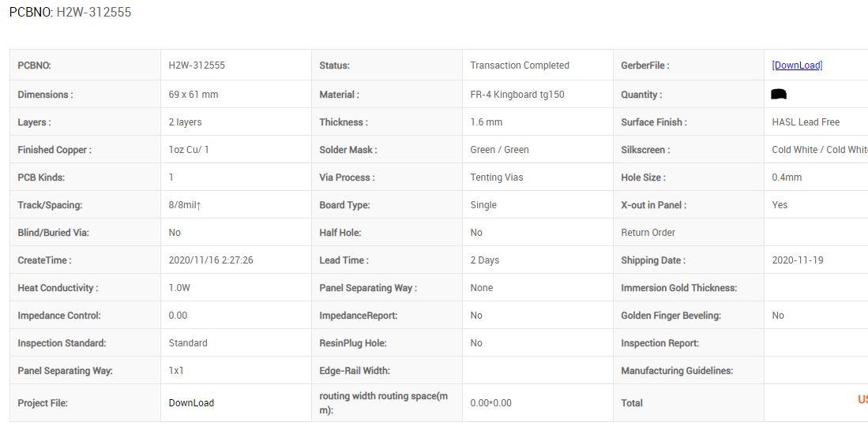
Task: Click the Project File DownLoad link
Action: [191, 403]
